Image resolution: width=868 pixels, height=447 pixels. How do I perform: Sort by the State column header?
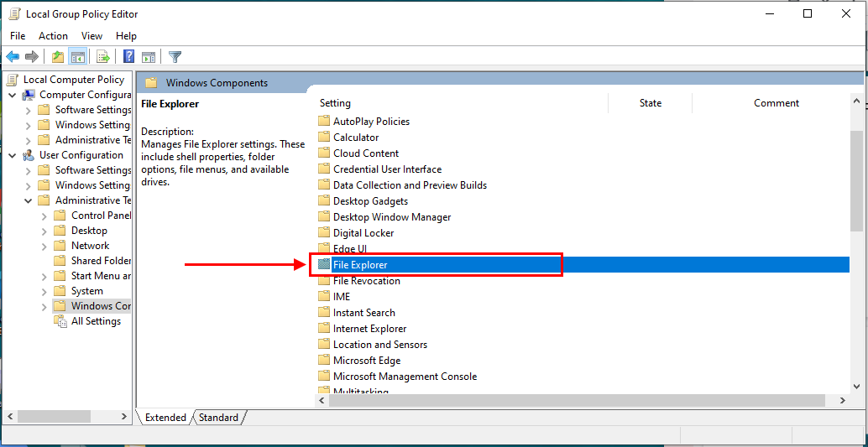651,103
